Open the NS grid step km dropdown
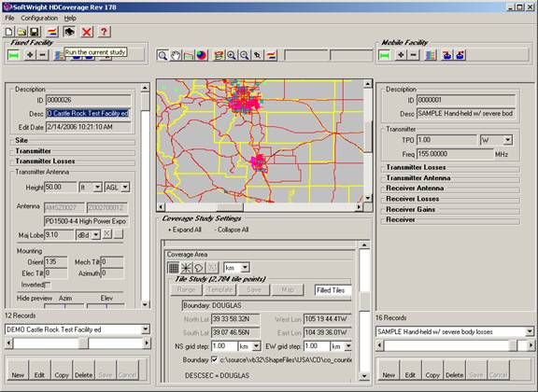Viewport: 538px width, 392px height. [256, 346]
